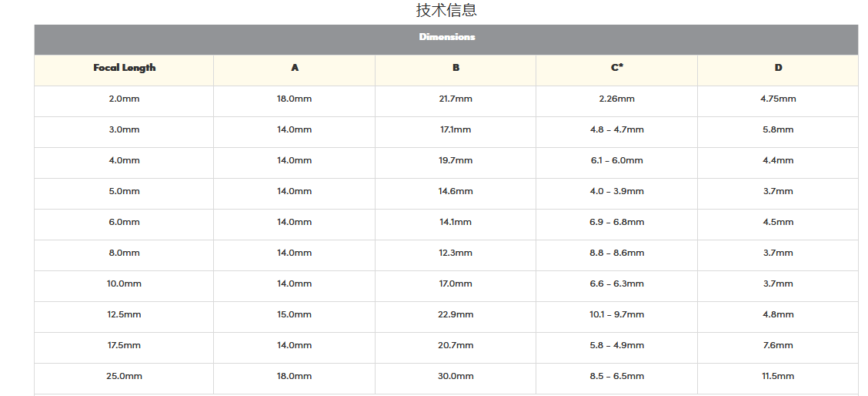This screenshot has height=396, width=868.
Task: Click the D column header
Action: (778, 68)
